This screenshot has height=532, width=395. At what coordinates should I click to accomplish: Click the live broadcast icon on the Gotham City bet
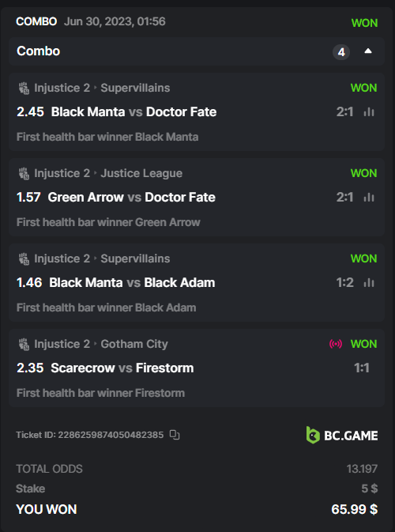(336, 344)
